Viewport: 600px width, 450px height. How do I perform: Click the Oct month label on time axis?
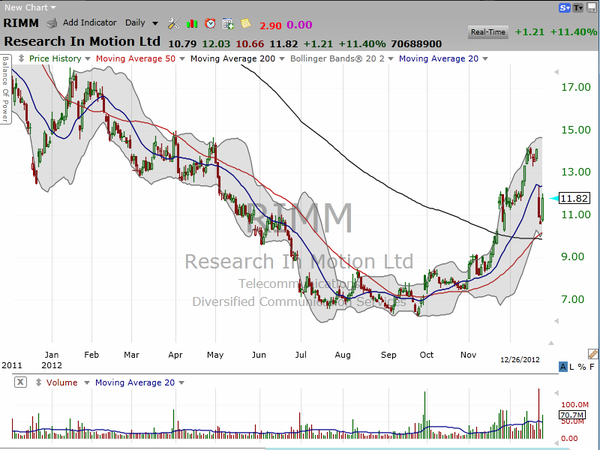[426, 355]
